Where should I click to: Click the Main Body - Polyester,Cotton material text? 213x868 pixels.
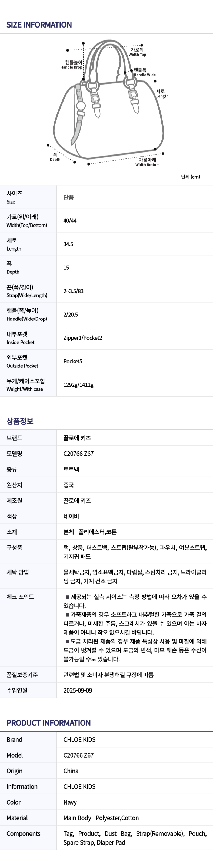coord(101,818)
